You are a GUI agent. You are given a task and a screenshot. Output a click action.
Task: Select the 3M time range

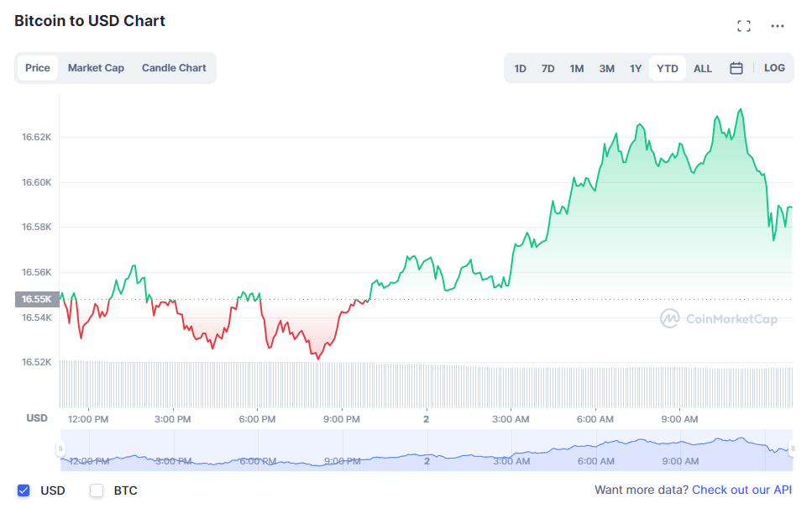pos(606,68)
